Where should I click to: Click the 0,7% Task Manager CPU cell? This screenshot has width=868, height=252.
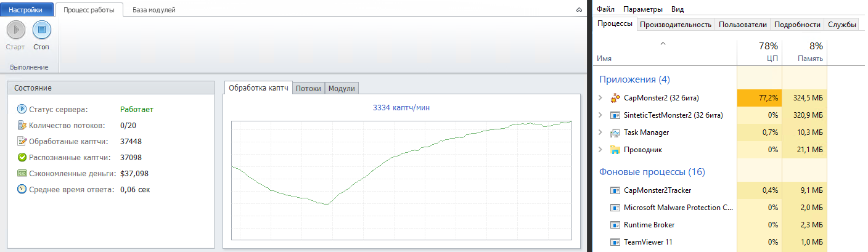[759, 132]
